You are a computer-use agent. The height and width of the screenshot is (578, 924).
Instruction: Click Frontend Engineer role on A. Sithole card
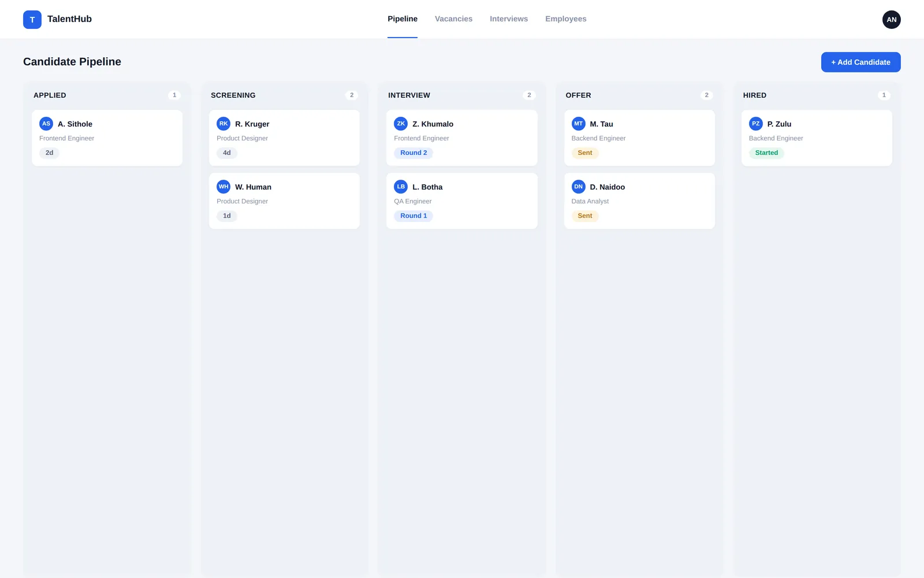[x=66, y=139]
